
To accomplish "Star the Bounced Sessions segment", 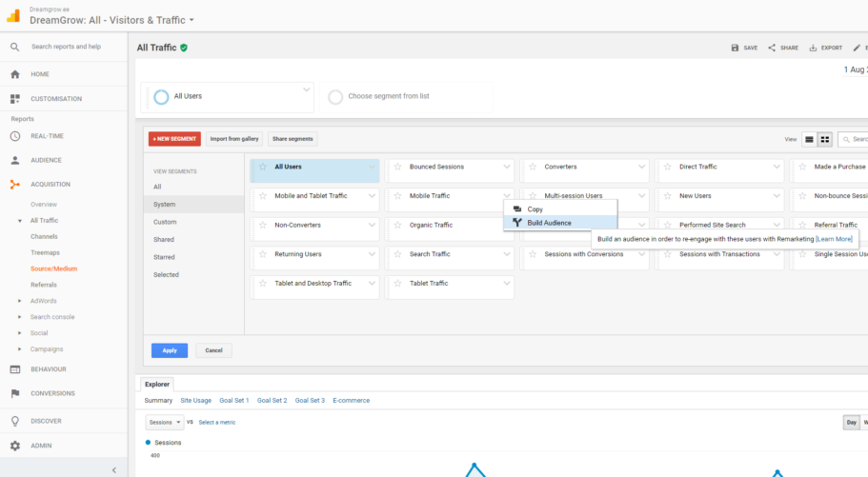I will coord(397,167).
